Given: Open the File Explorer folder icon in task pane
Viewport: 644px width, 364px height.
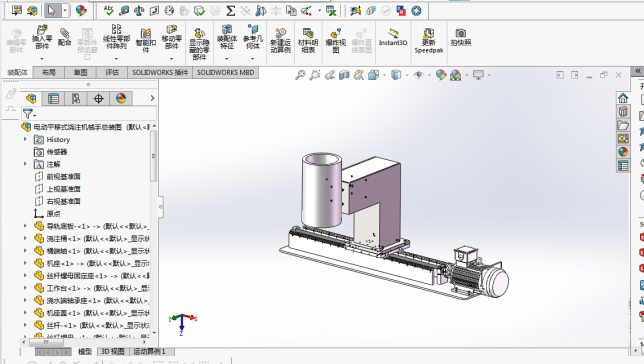Looking at the screenshot, I should [x=623, y=125].
